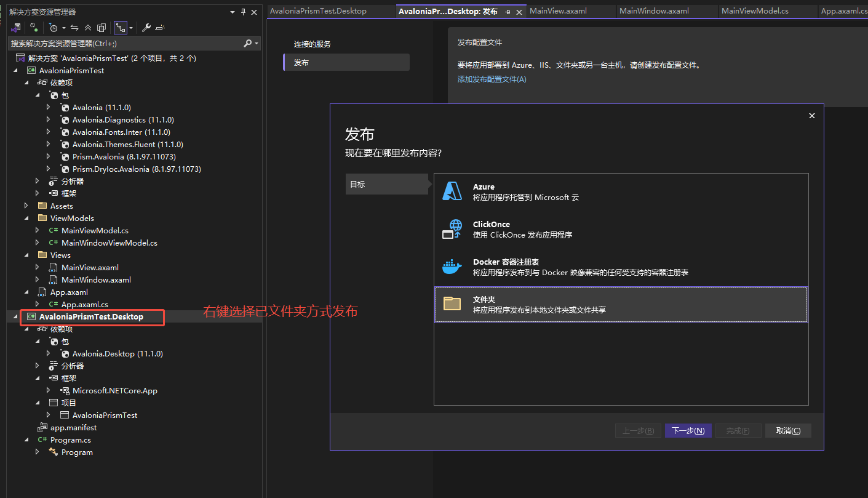868x498 pixels.
Task: Click the switch solution views icon
Action: tap(17, 28)
